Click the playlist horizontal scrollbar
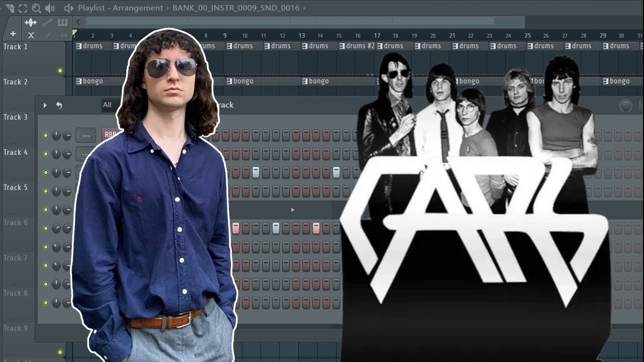Screen dimensions: 644x362 (304, 22)
